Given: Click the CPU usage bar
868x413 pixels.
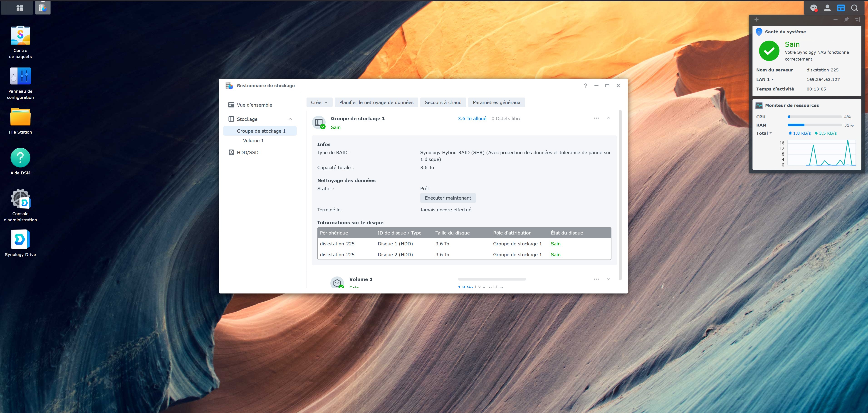Looking at the screenshot, I should [x=814, y=117].
